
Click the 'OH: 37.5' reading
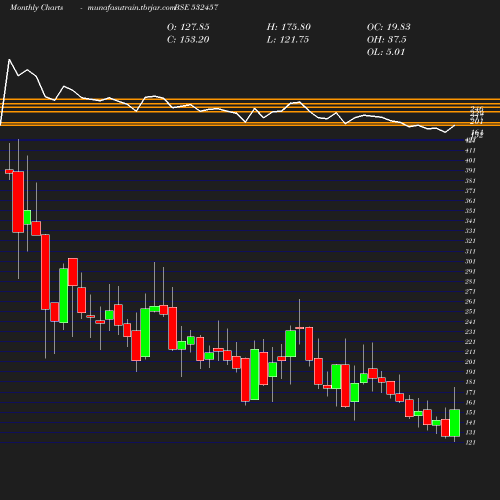point(386,40)
